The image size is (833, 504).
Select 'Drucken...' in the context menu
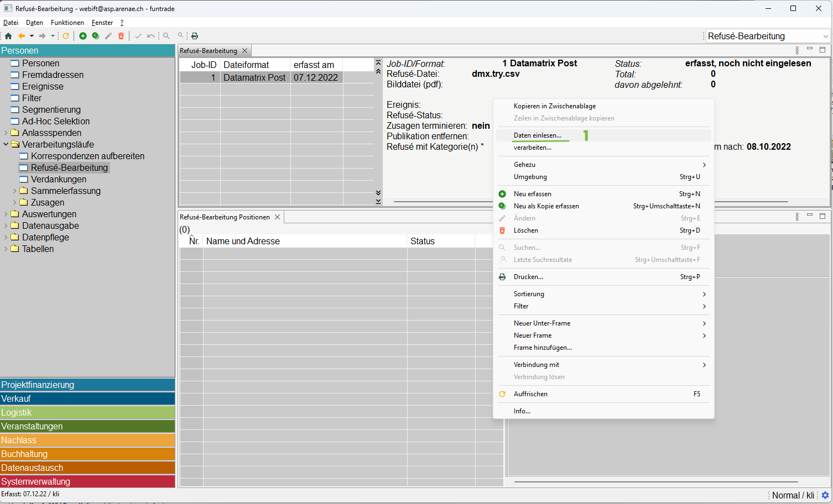coord(528,277)
